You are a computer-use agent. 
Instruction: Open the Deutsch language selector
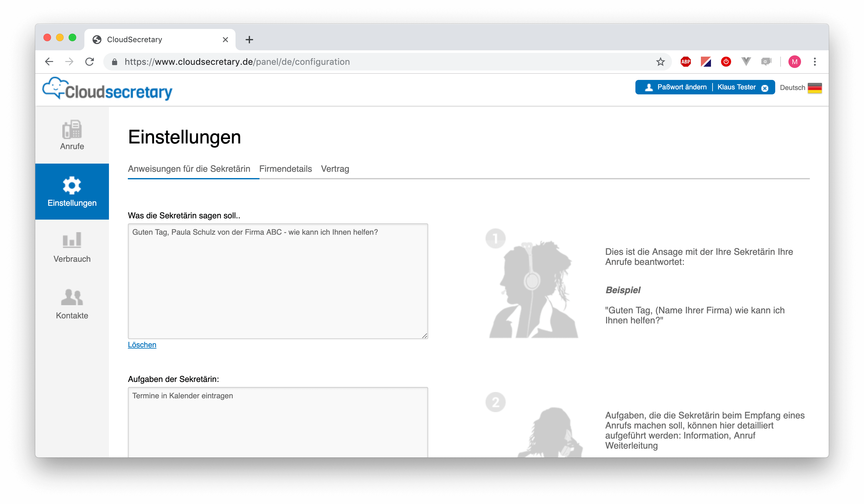tap(792, 88)
